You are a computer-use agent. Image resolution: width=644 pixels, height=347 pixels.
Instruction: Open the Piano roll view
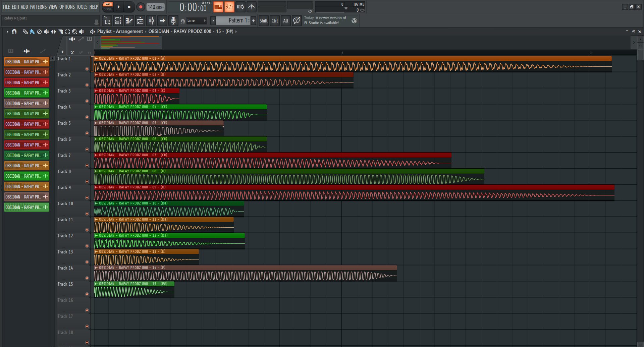129,21
